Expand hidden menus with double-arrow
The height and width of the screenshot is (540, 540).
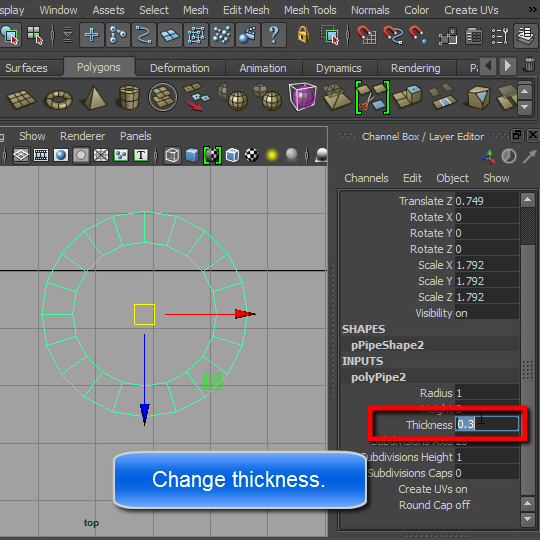click(532, 10)
